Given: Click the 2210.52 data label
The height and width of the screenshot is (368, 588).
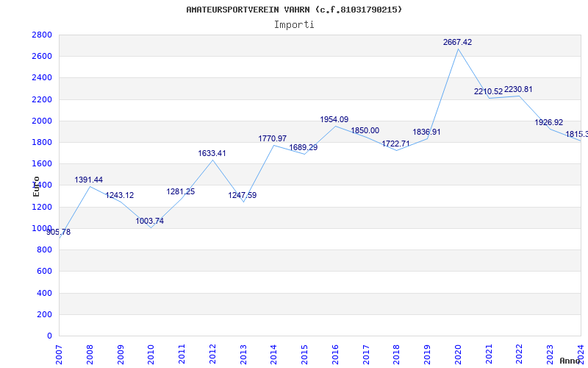Looking at the screenshot, I should 488,91.
